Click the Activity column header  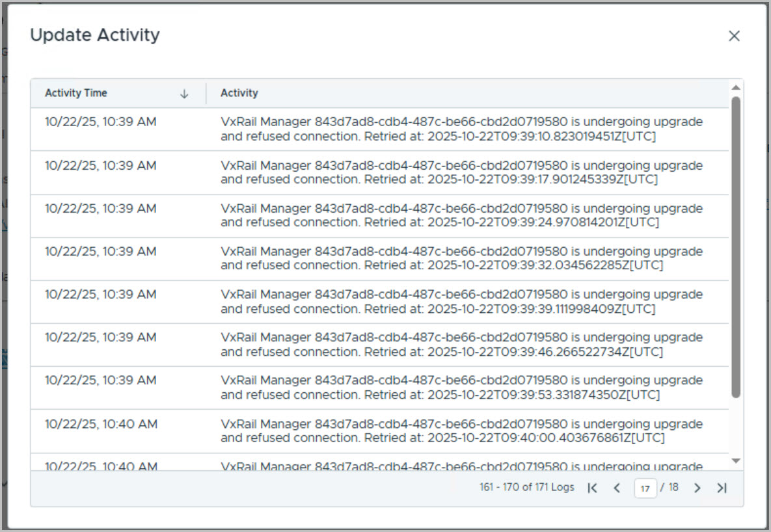(239, 93)
